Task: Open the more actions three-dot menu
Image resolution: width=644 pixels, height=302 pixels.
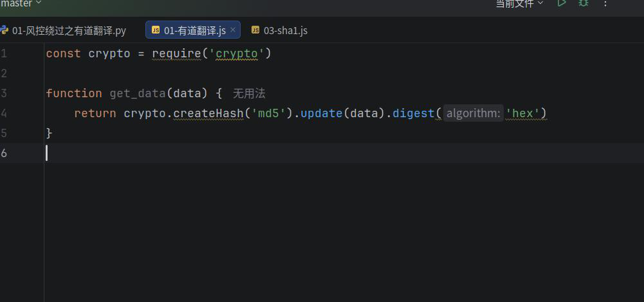Action: [605, 3]
